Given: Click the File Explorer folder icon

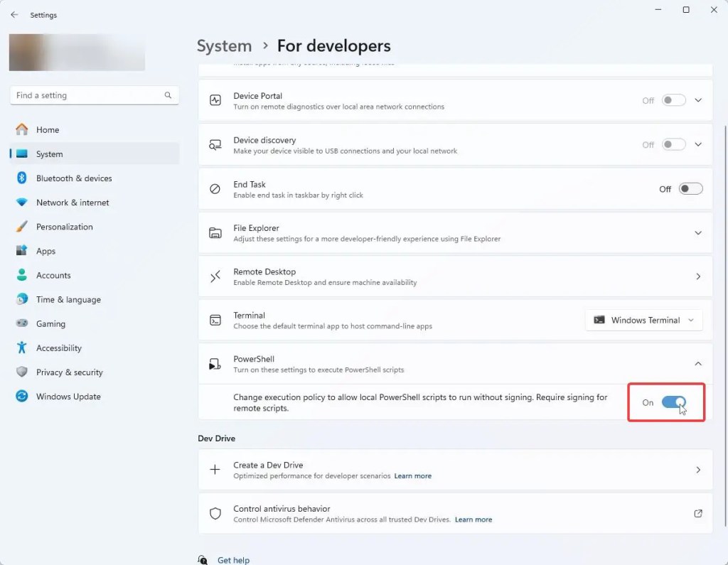Looking at the screenshot, I should [x=215, y=232].
